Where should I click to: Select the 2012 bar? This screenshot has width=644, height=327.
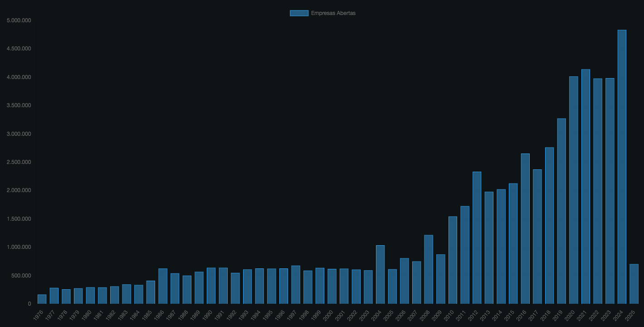477,238
